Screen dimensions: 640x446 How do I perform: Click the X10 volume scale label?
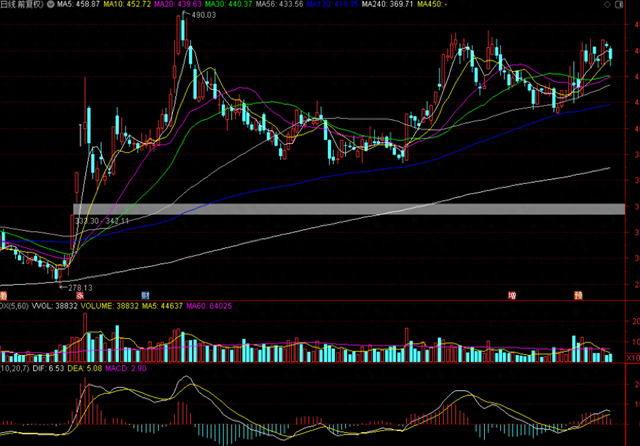633,358
